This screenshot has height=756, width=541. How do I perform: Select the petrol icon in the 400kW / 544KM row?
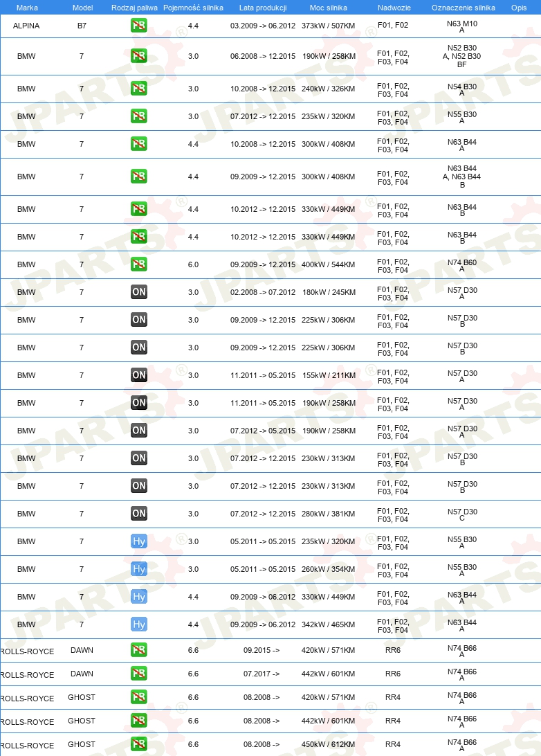pyautogui.click(x=139, y=264)
